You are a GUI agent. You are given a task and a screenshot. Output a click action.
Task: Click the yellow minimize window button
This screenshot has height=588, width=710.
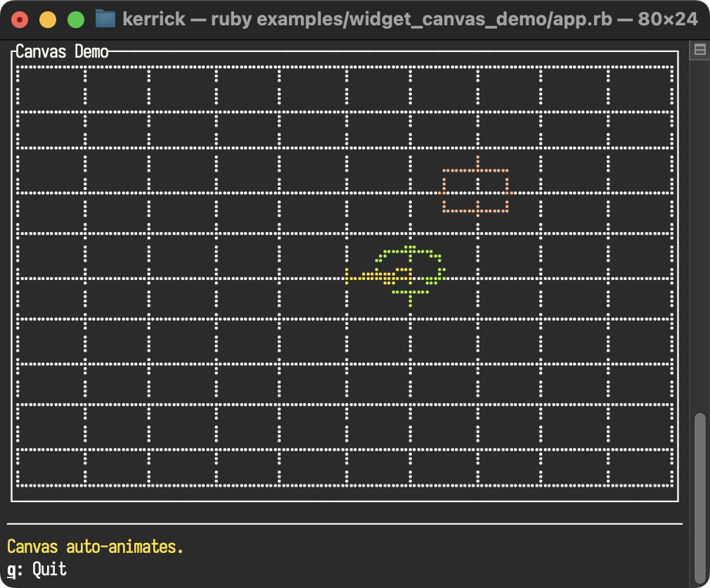48,20
